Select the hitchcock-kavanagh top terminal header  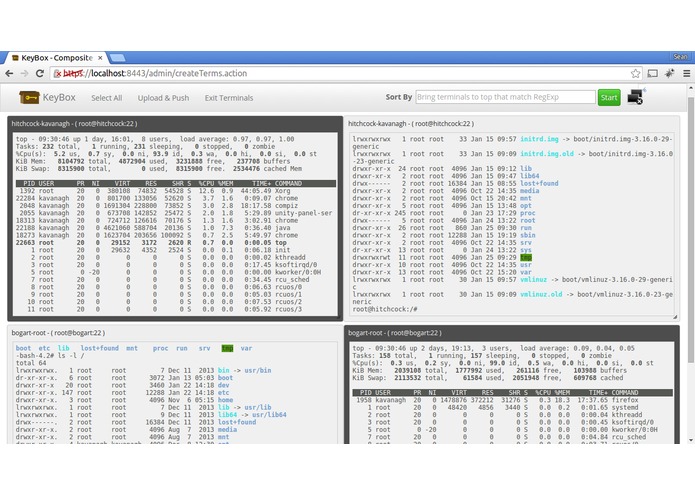(x=175, y=124)
